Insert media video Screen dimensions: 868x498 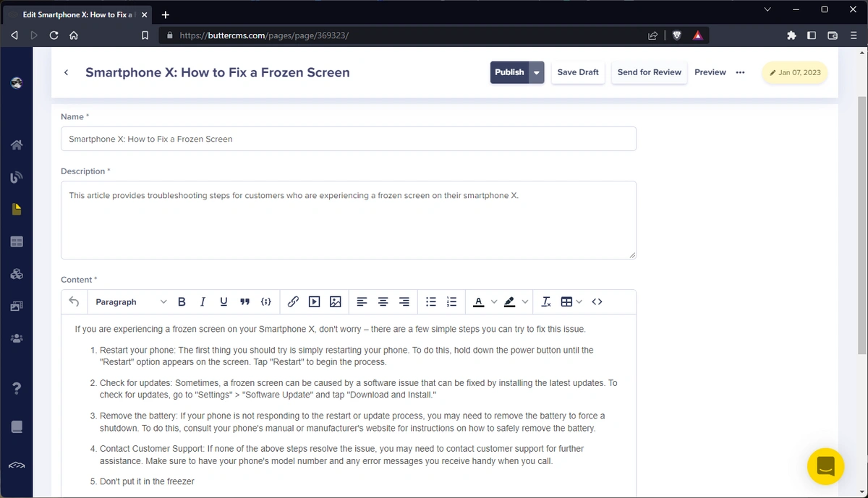tap(315, 302)
